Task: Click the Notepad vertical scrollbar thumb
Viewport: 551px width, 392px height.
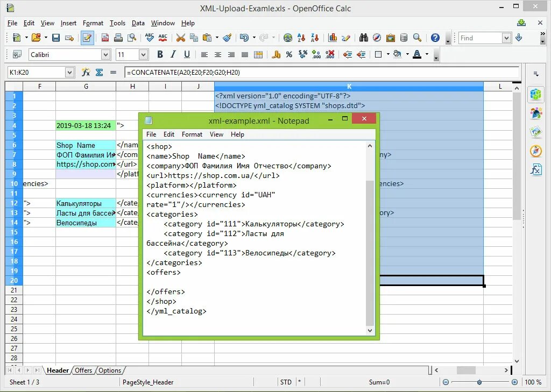Action: click(x=370, y=253)
